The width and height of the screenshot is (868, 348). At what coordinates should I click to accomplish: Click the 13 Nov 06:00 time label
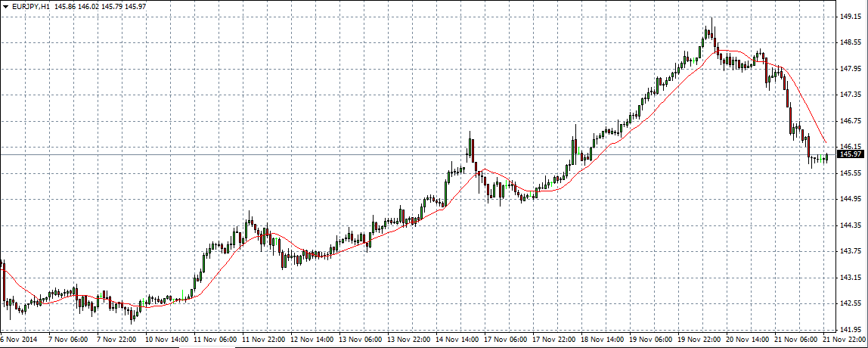[x=360, y=339]
